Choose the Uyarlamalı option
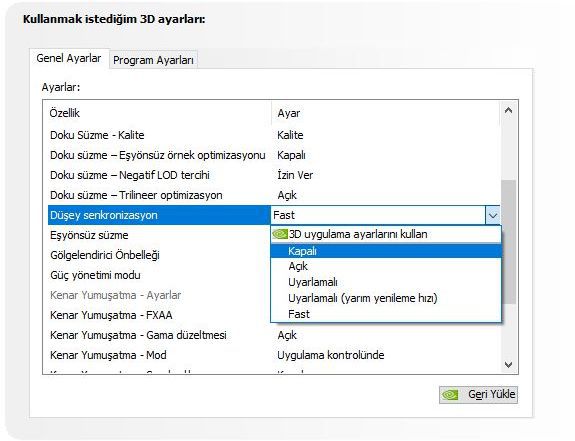This screenshot has height=441, width=575. pos(386,282)
